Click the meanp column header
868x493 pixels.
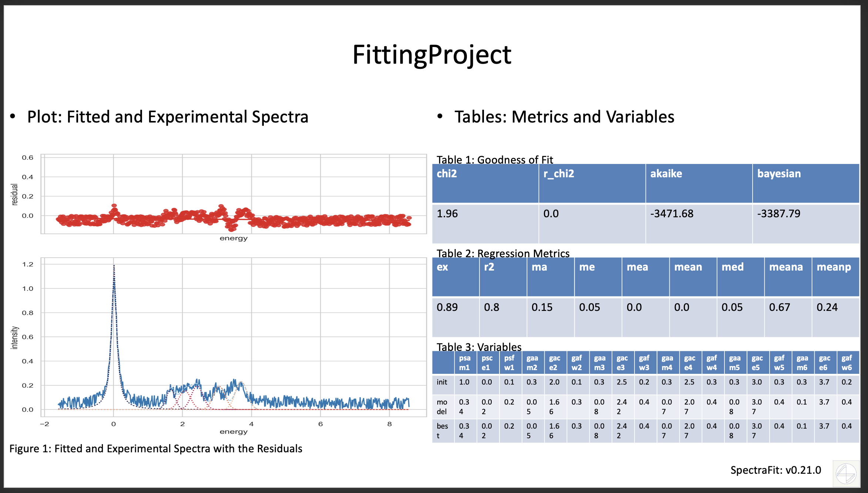(x=835, y=276)
